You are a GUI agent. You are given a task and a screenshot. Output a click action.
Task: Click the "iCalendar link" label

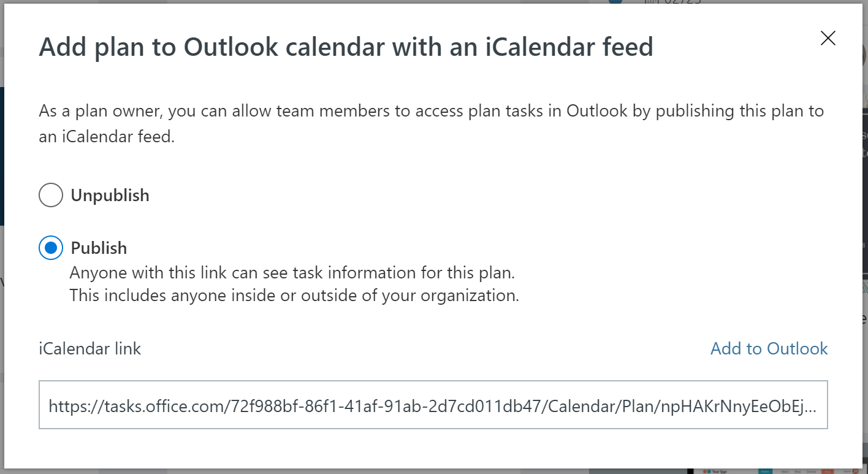tap(89, 348)
